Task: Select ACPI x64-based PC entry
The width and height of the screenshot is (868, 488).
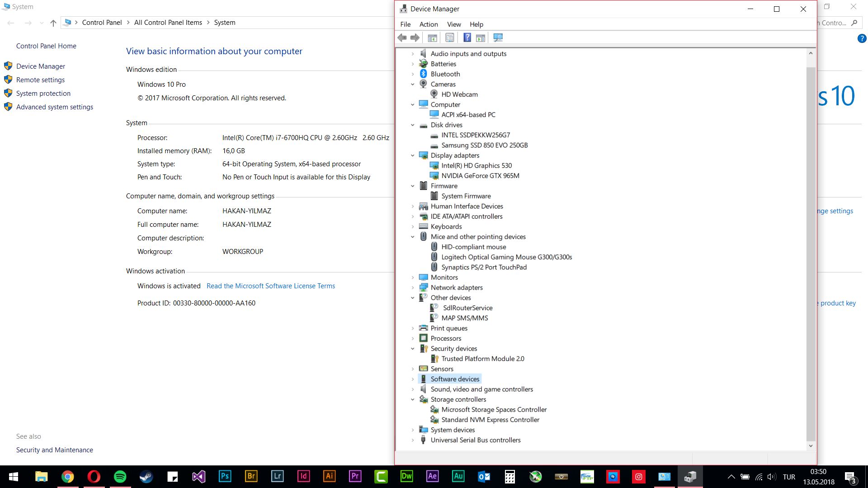Action: click(x=468, y=115)
